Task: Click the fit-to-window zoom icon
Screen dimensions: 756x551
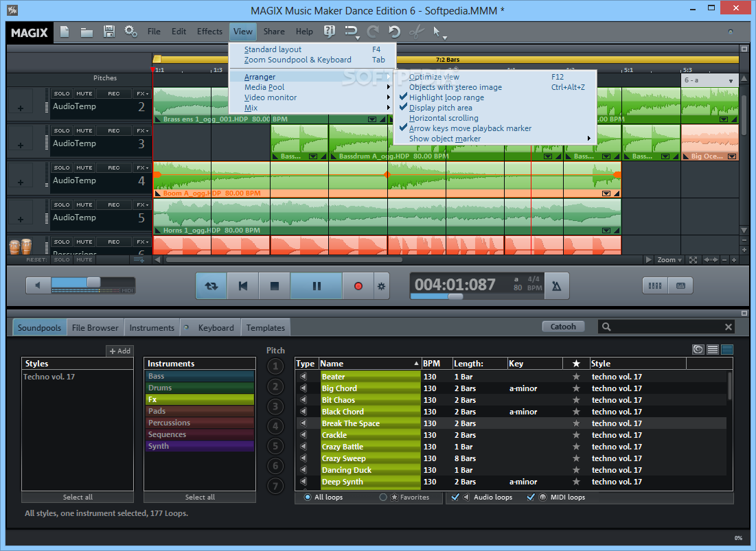Action: coord(694,260)
